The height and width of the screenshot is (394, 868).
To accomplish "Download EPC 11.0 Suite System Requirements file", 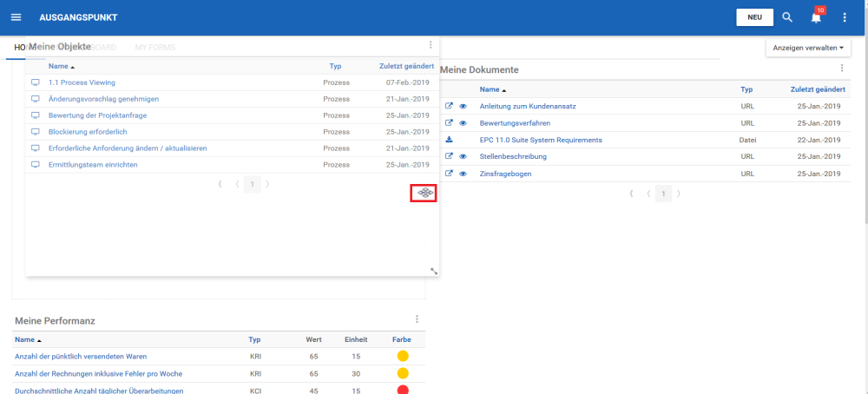I will click(449, 140).
